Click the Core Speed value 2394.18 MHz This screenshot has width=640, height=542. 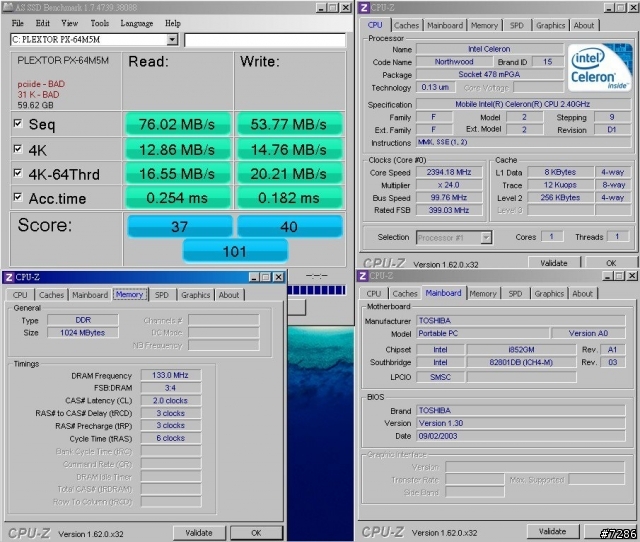click(x=449, y=172)
